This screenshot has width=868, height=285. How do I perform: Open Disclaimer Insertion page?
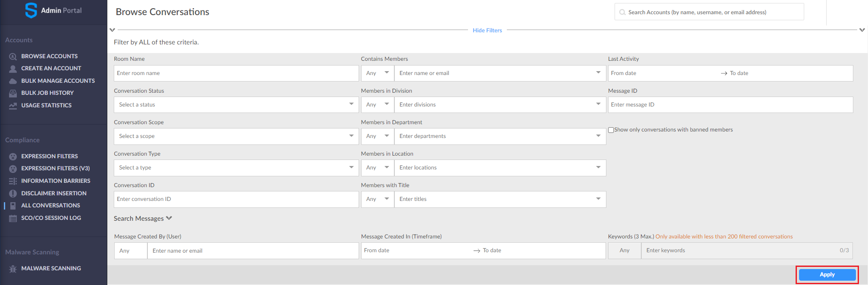(x=54, y=193)
